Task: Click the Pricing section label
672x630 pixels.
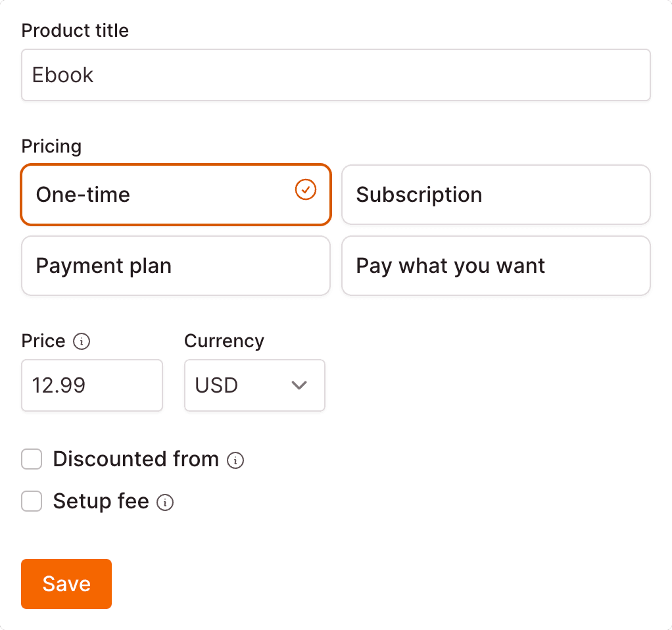Action: tap(51, 146)
